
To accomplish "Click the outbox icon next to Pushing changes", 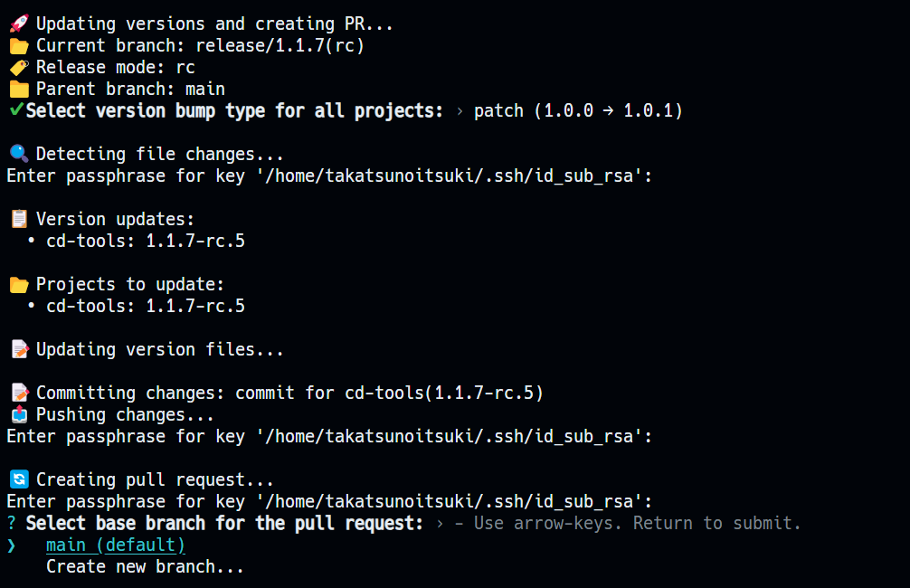I will click(19, 414).
